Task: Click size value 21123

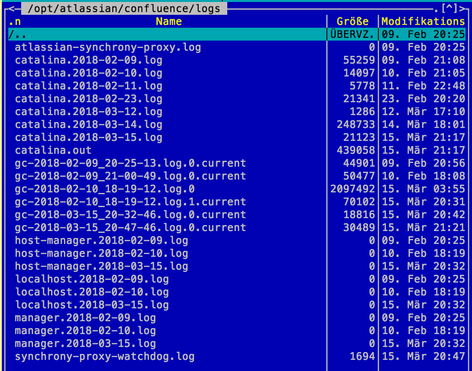Action: (359, 138)
